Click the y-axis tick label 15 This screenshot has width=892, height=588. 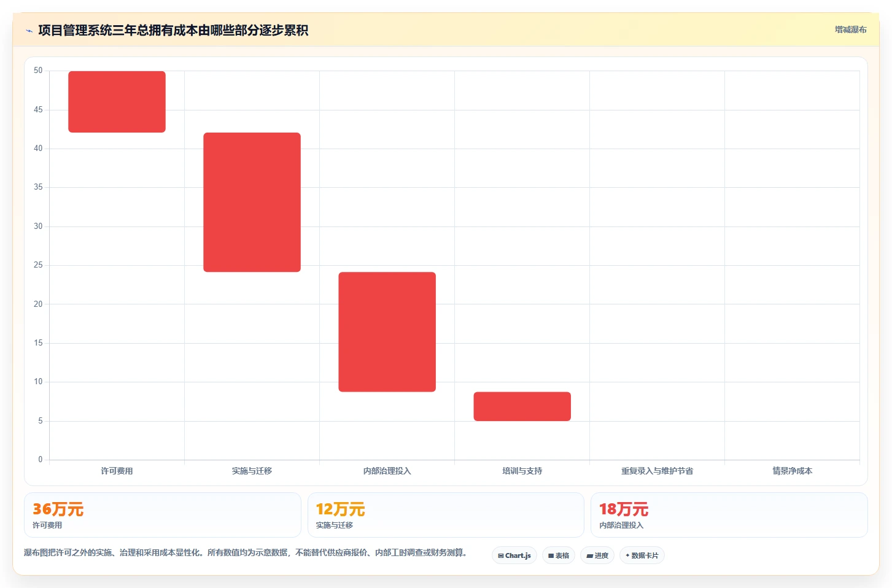(x=38, y=343)
